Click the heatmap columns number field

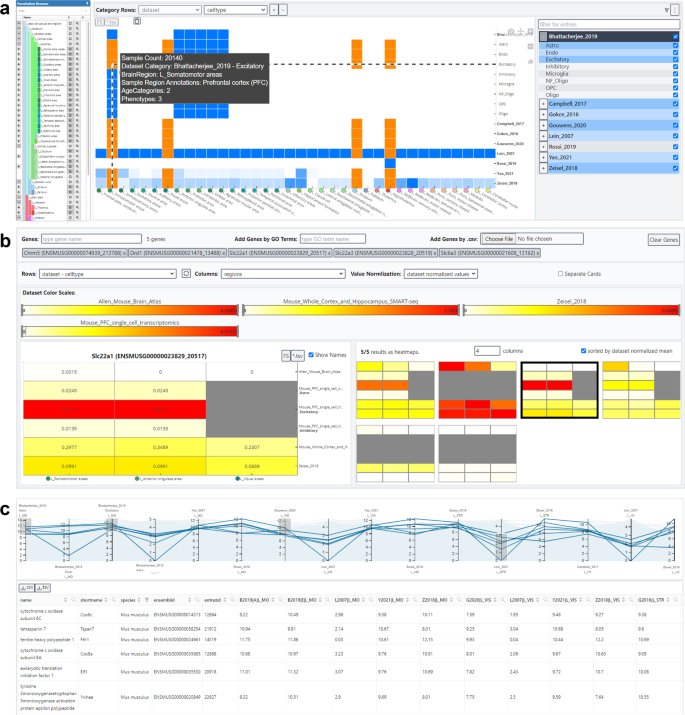coord(487,351)
